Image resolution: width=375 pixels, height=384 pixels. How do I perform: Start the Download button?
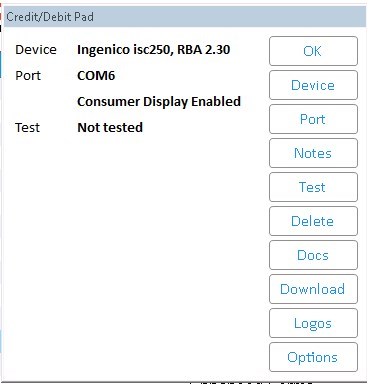pyautogui.click(x=313, y=289)
